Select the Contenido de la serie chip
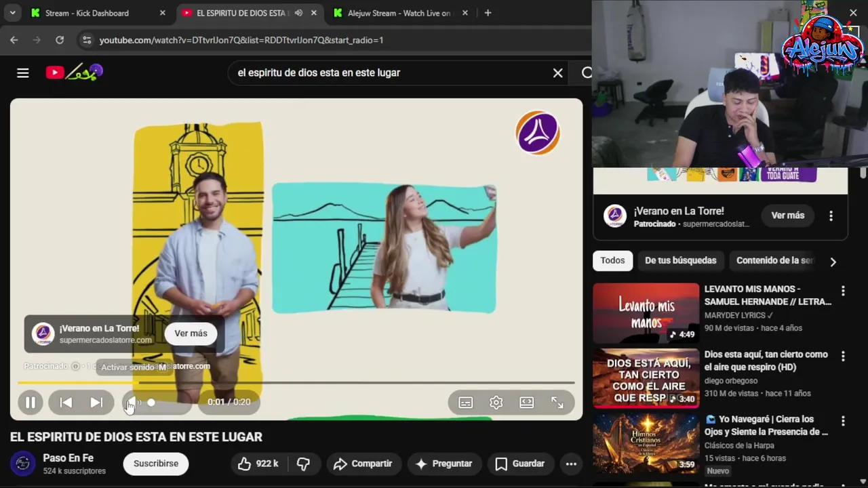Screen dimensions: 868x488 774,261
